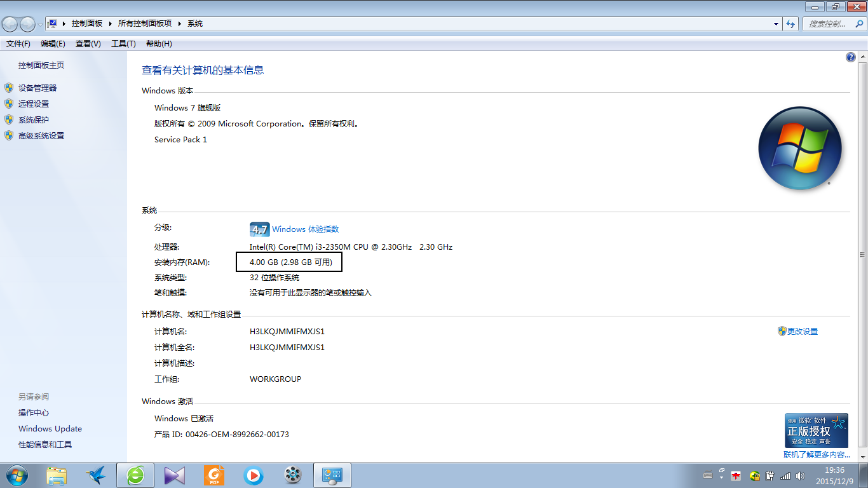Expand arrow after 控制面板 breadcrumb
Viewport: 868px width, 488px height.
pos(111,23)
